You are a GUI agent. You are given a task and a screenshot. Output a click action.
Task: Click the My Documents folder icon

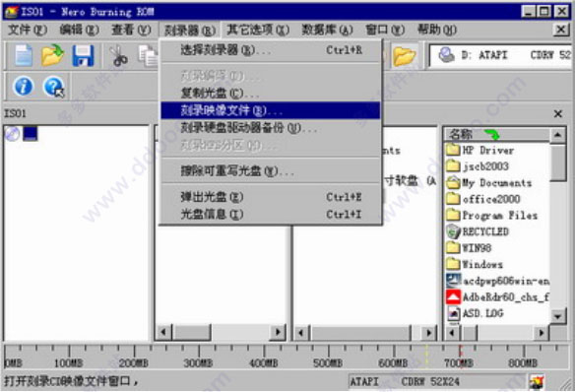click(x=453, y=182)
